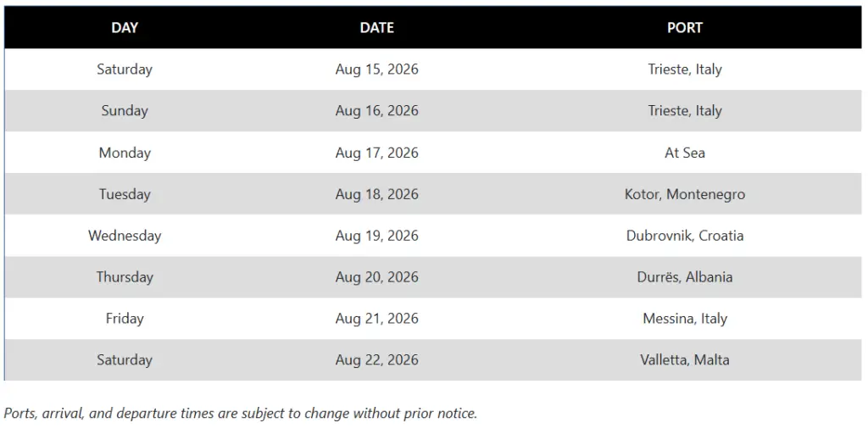Click the Sunday day cell
868x434 pixels.
pyautogui.click(x=125, y=111)
